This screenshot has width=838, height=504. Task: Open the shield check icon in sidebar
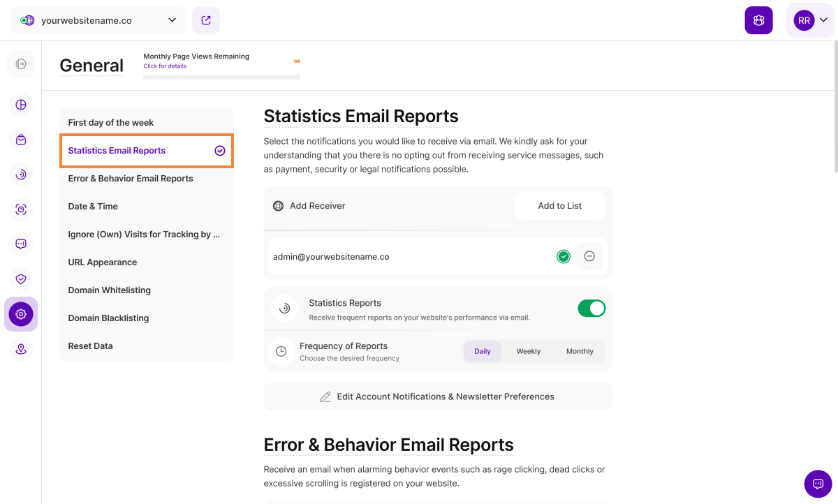click(21, 279)
